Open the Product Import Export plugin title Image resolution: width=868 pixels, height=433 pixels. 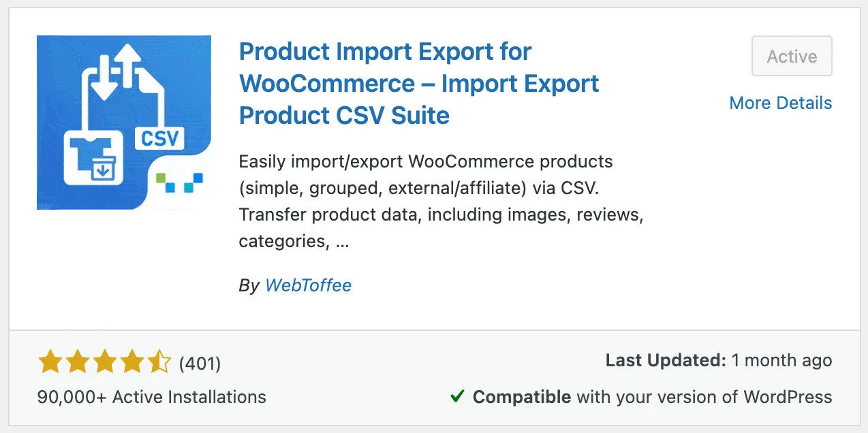[418, 83]
